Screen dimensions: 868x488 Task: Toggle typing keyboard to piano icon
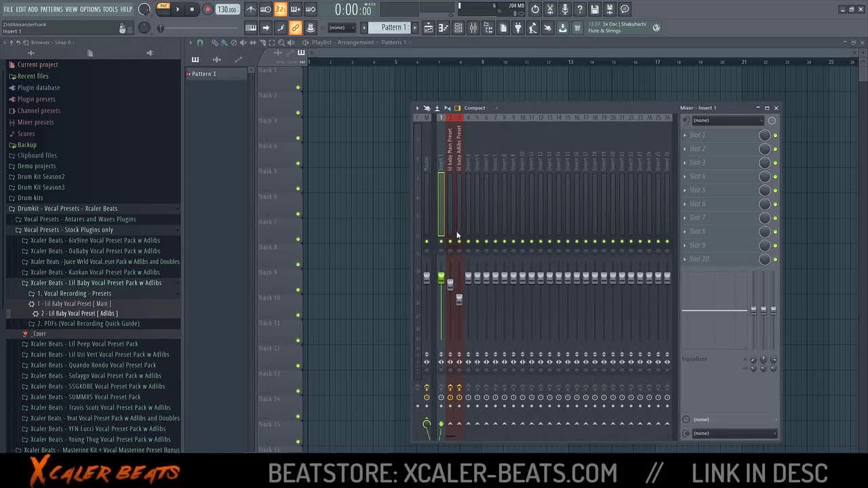coord(251,28)
